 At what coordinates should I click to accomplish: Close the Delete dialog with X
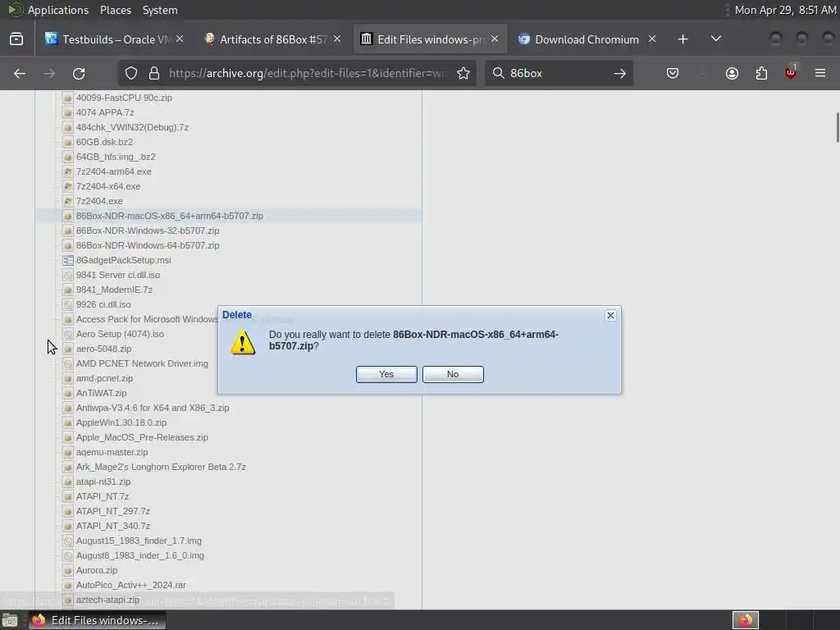click(610, 315)
